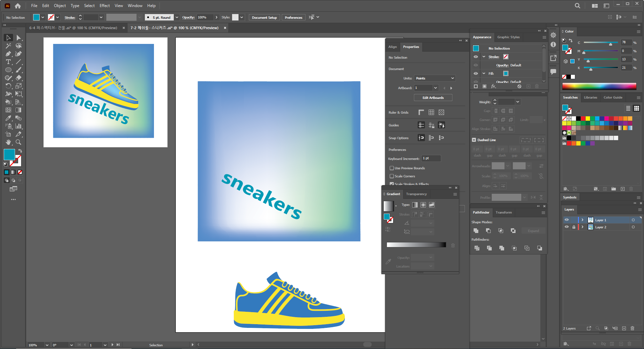Select the Free Transform tool
The height and width of the screenshot is (349, 644).
19,94
